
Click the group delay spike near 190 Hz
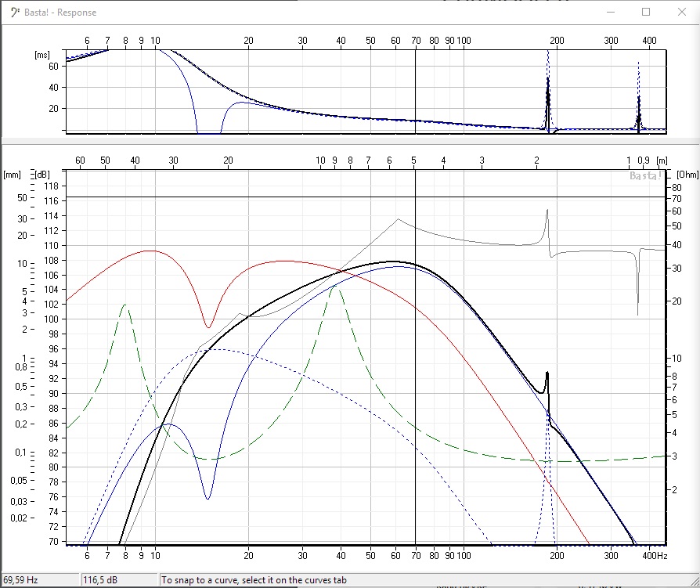tap(548, 86)
